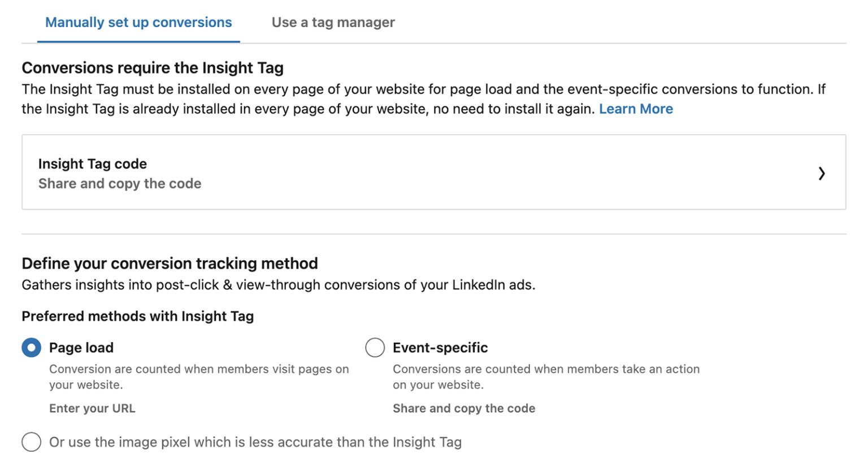Screen dimensions: 868x466
Task: Click the chevron arrow on Insight Tag code card
Action: [x=822, y=174]
